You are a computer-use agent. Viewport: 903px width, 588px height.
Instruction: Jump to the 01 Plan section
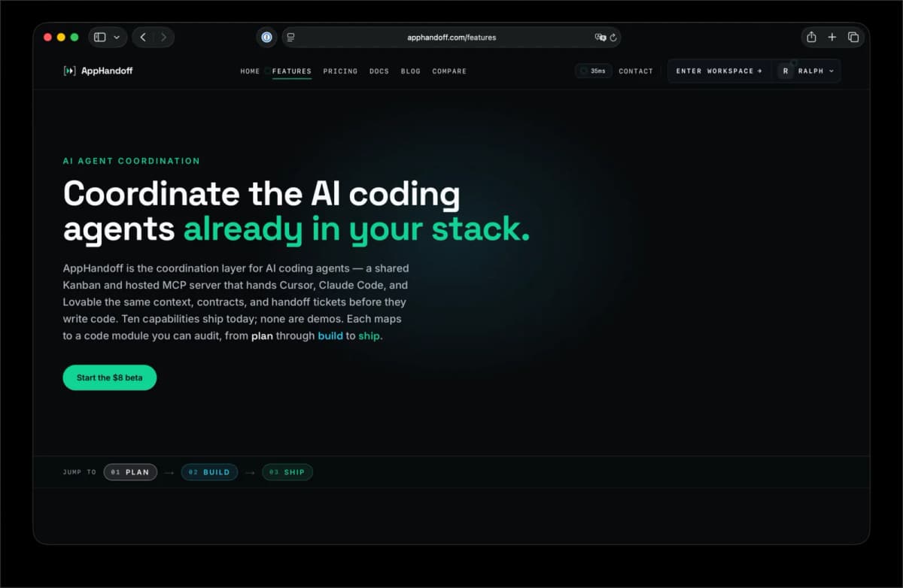click(130, 472)
